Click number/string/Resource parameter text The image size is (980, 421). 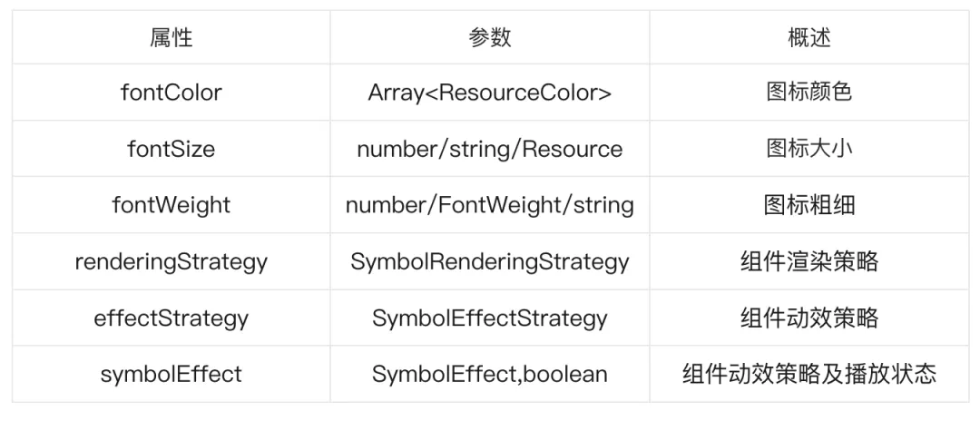pos(490,150)
